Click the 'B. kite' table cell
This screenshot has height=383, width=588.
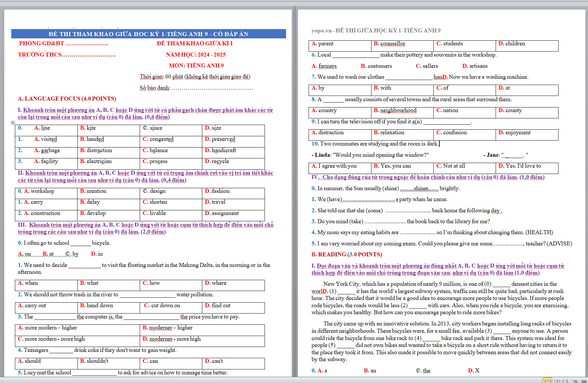pos(109,130)
